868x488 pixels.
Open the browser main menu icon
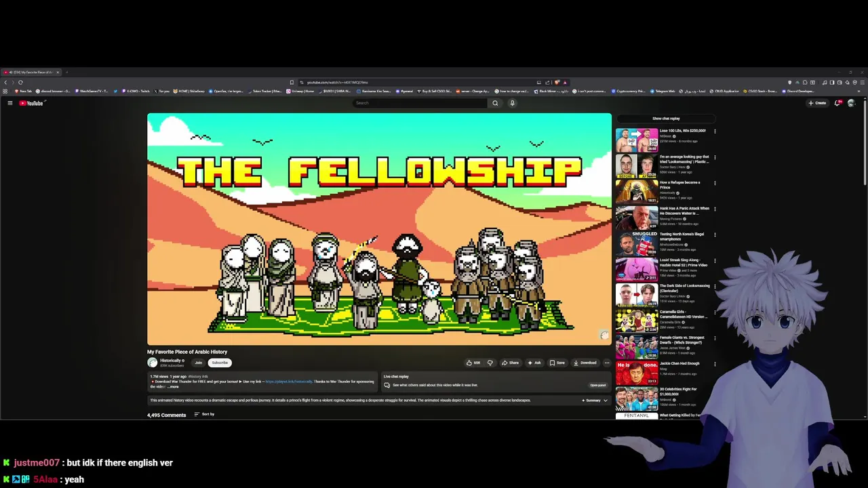(863, 83)
